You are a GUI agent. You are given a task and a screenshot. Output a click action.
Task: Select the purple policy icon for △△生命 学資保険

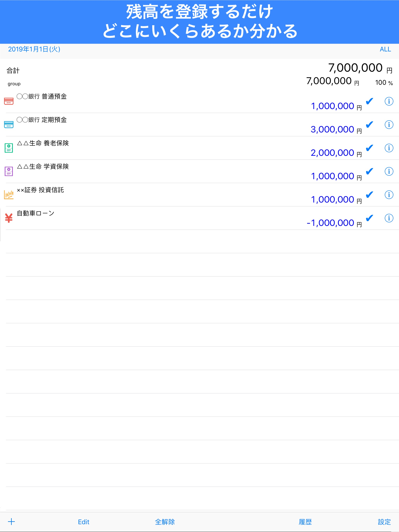(x=9, y=171)
